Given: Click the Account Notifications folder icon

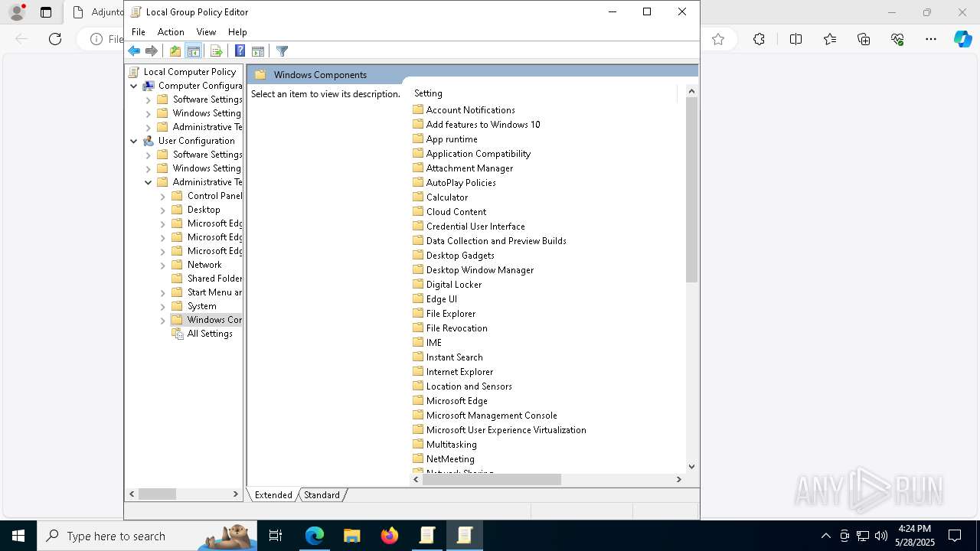Looking at the screenshot, I should tap(418, 109).
